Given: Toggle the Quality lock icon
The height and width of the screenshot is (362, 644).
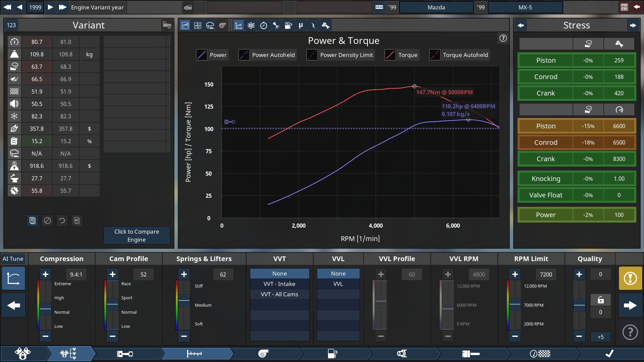Looking at the screenshot, I should [600, 300].
